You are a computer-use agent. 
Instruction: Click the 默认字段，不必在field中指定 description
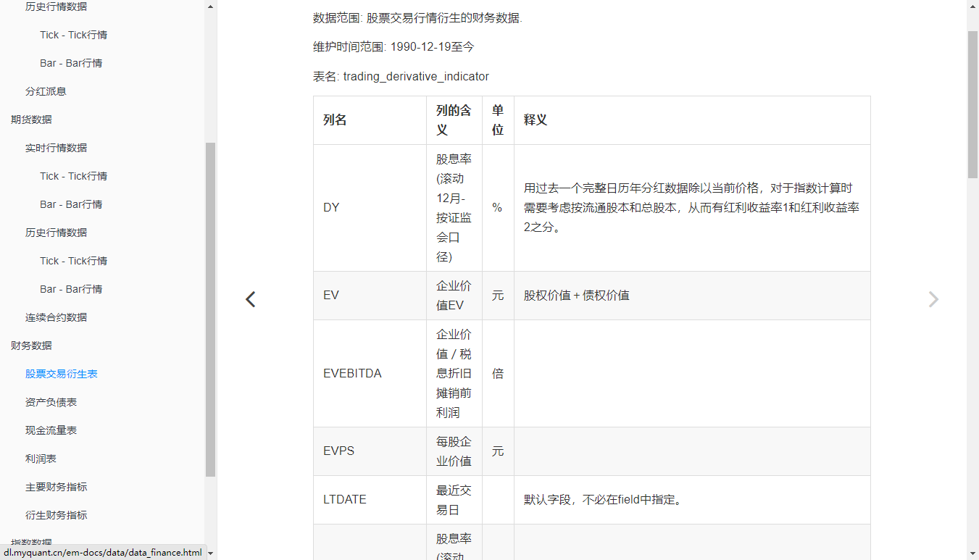603,500
